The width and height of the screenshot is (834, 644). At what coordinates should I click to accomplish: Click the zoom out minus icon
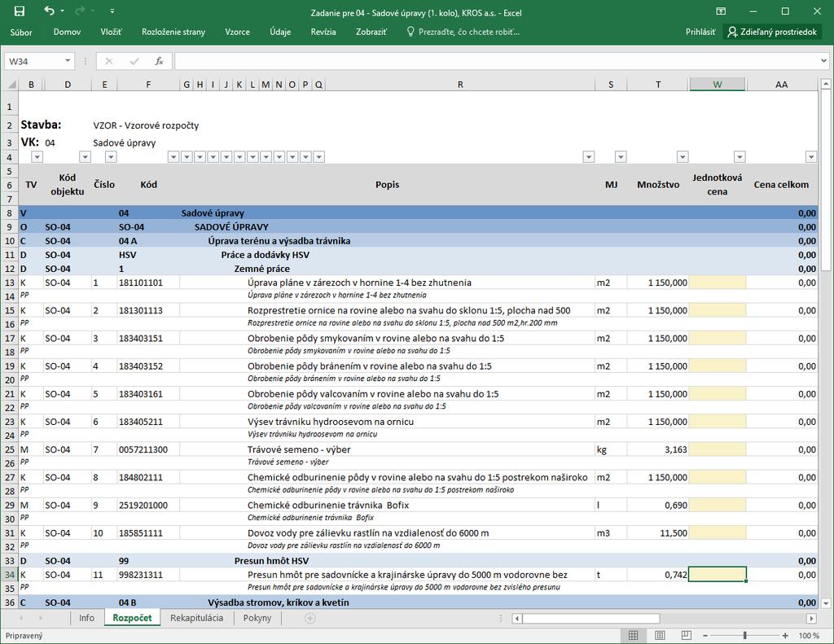click(705, 636)
